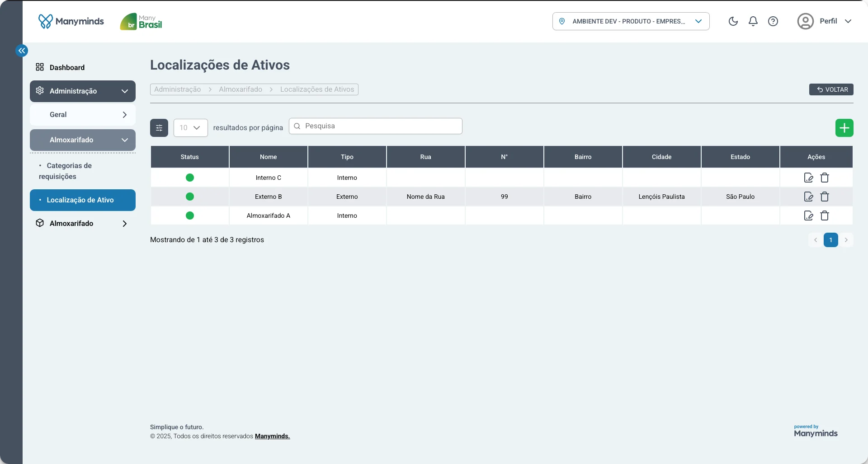Select Localização de Ativo menu item
Image resolution: width=868 pixels, height=464 pixels.
coord(83,200)
